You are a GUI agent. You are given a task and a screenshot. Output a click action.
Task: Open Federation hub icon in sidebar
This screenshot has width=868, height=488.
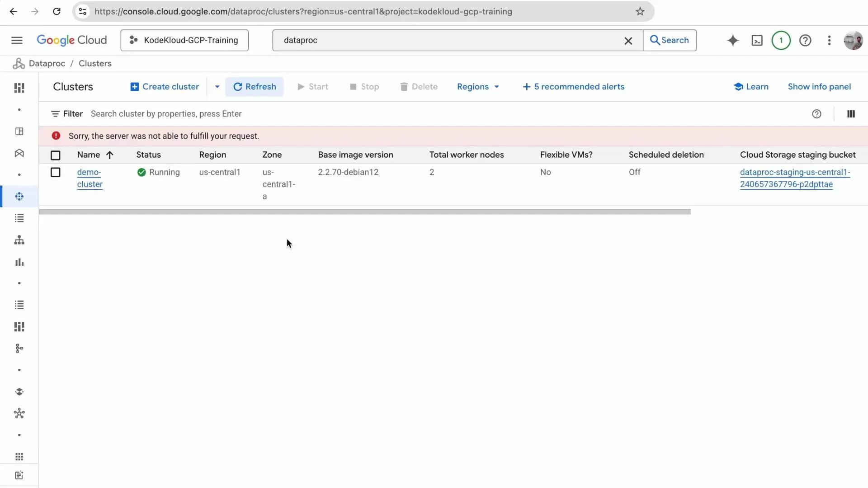click(x=19, y=413)
